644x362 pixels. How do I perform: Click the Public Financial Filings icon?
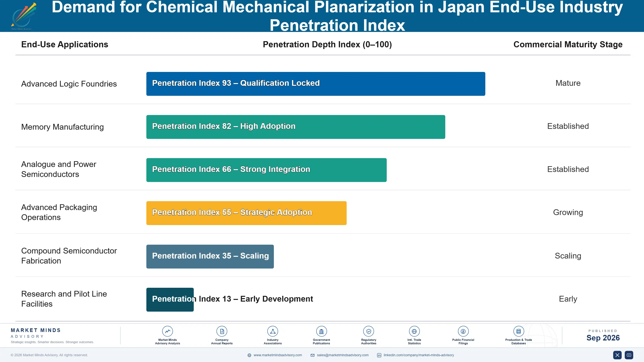coord(463,331)
